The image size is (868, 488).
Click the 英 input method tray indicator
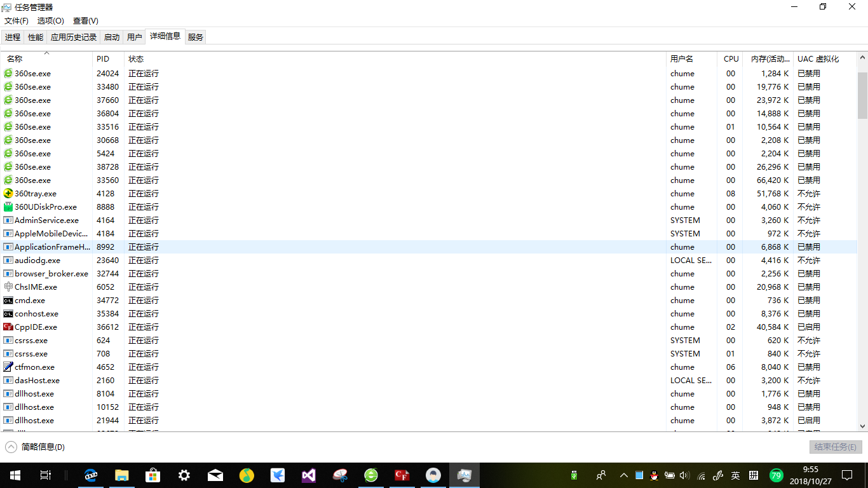click(735, 475)
